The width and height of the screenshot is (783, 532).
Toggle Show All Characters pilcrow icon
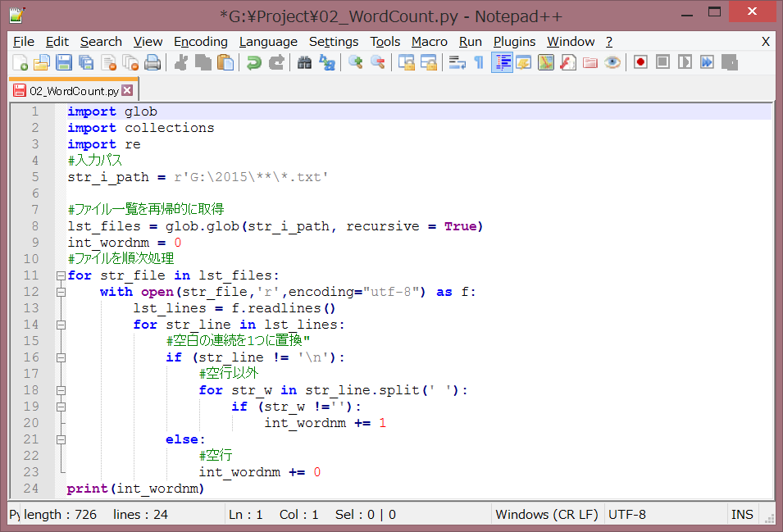[x=479, y=63]
